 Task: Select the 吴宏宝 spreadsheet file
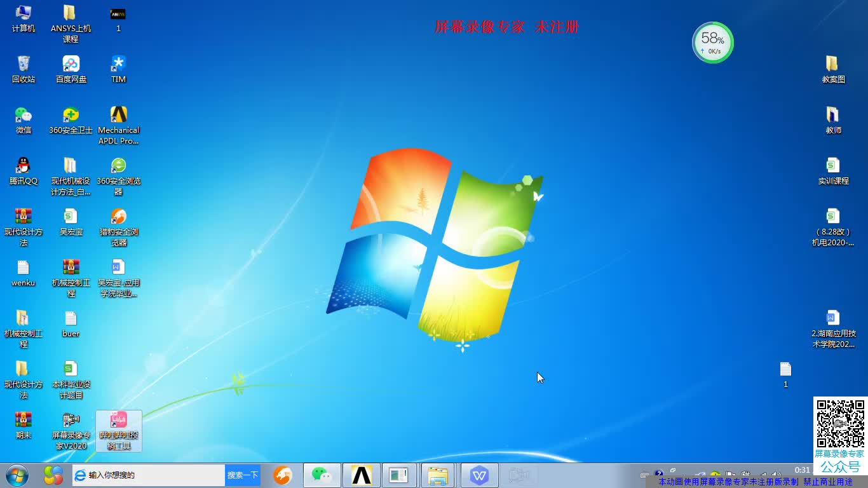point(71,222)
